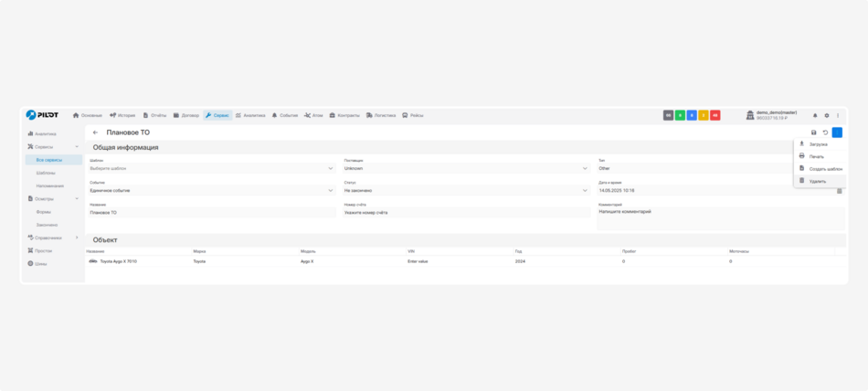
Task: Open the Событие dropdown
Action: coord(212,190)
